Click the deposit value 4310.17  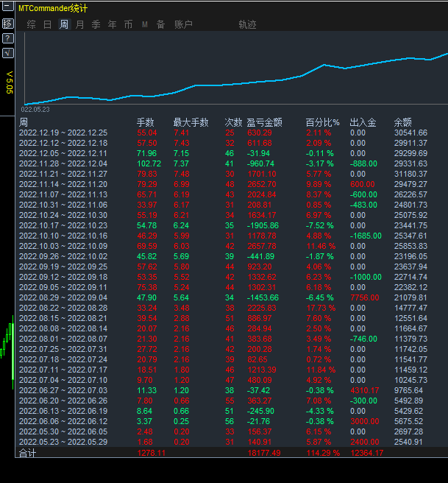365,390
